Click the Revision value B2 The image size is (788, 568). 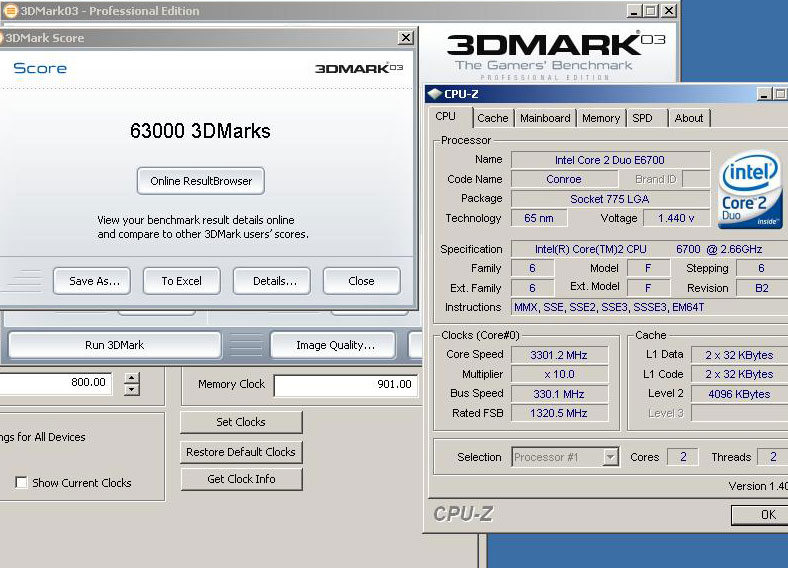pos(762,288)
